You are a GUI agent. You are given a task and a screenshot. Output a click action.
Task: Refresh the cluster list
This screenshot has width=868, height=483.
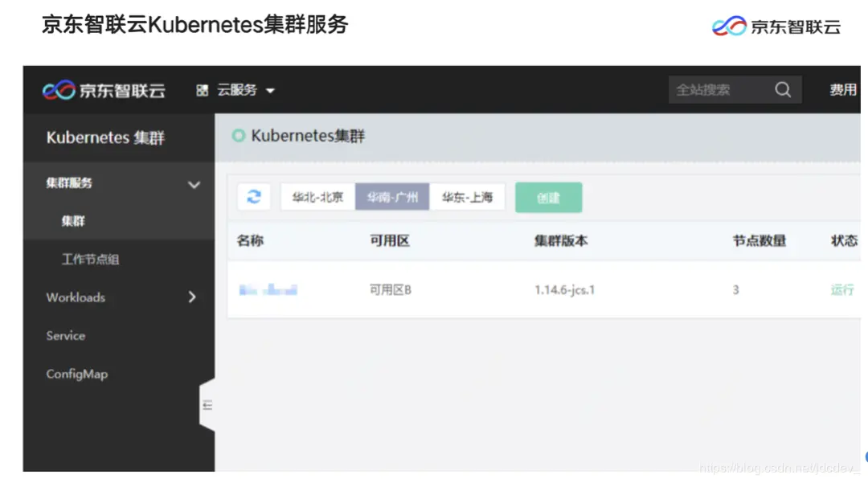253,196
